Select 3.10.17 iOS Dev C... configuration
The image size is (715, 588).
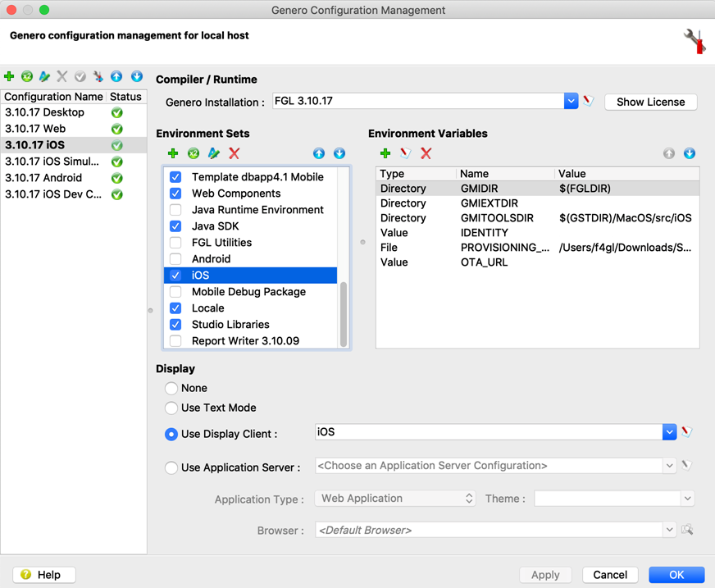click(x=74, y=194)
